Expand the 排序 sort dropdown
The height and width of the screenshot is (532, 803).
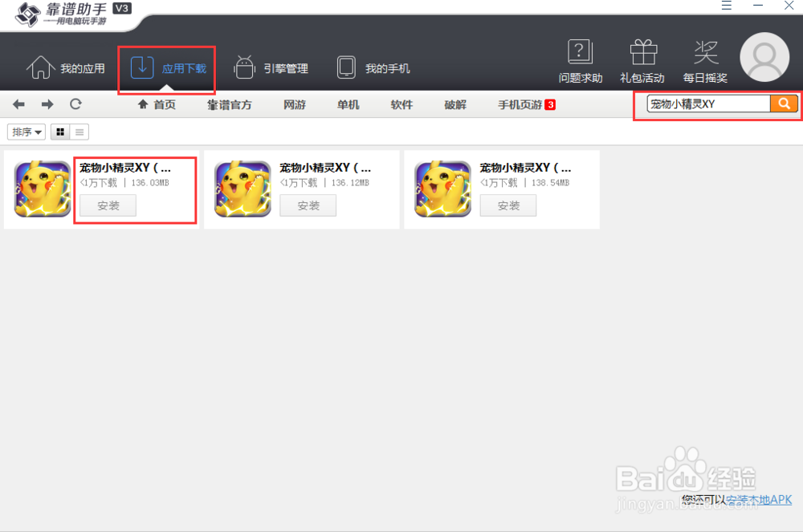click(x=26, y=132)
